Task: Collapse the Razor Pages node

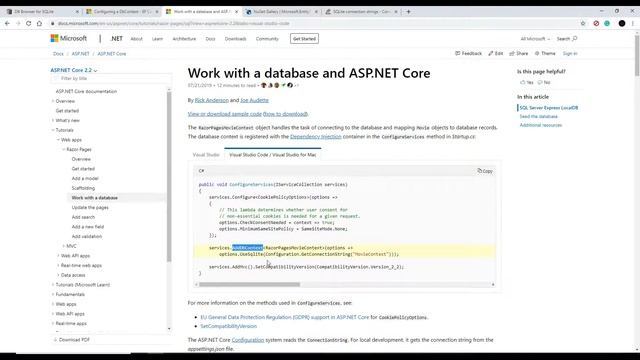Action: coord(64,149)
